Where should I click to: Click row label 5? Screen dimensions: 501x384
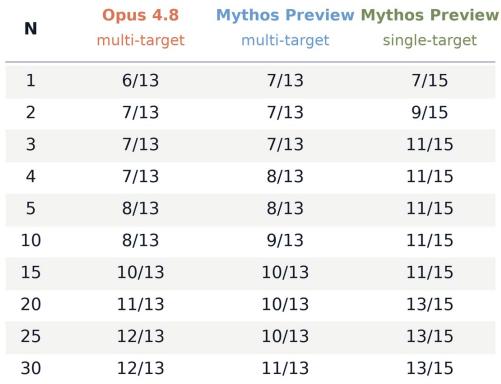tap(31, 208)
